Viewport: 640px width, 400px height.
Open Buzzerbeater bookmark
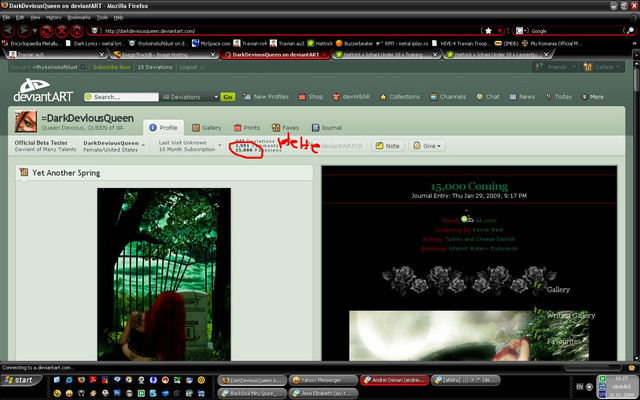[354, 43]
